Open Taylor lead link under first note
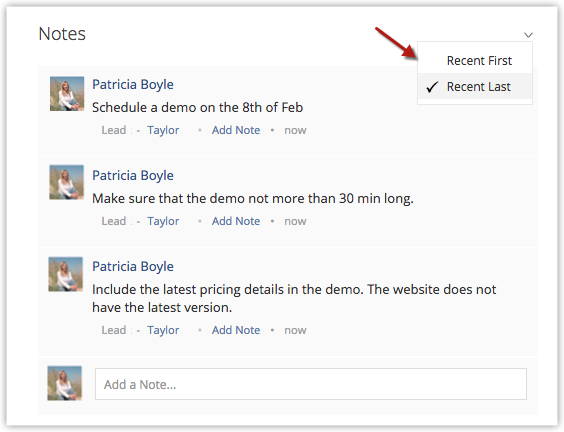564x432 pixels. point(163,130)
